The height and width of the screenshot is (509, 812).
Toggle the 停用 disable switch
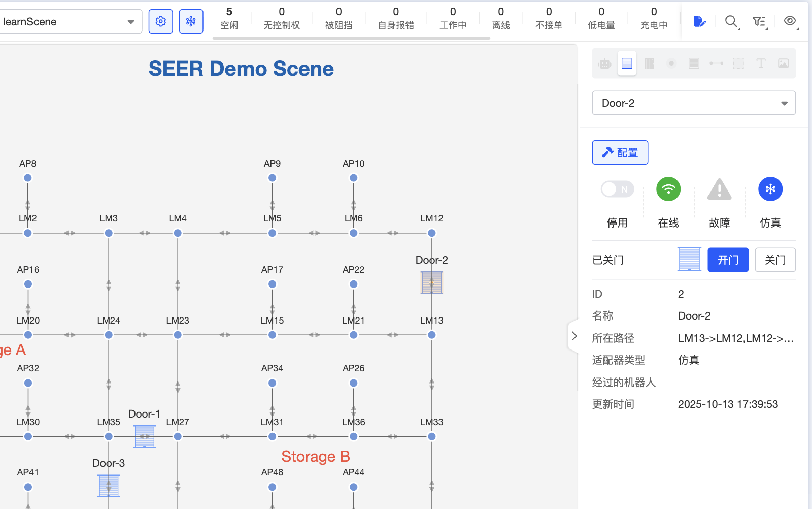[x=617, y=189]
